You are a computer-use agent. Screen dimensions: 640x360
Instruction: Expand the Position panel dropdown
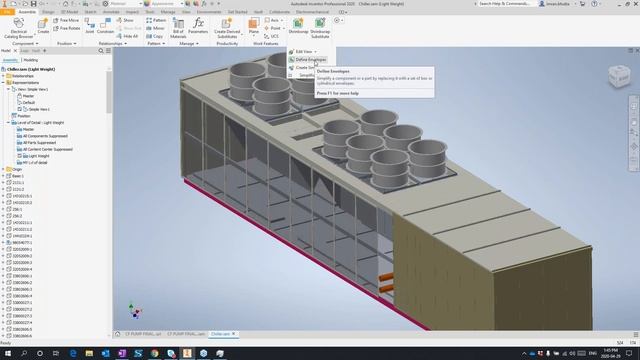67,43
